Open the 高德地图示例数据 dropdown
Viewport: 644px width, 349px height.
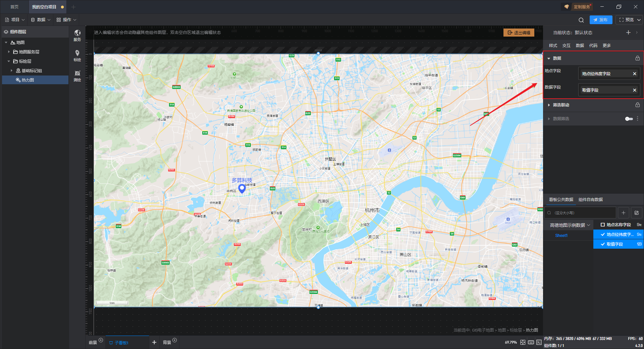pyautogui.click(x=570, y=225)
